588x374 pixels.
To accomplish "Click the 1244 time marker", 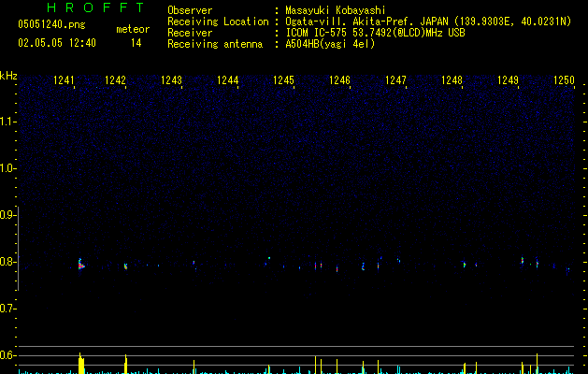I will click(227, 80).
